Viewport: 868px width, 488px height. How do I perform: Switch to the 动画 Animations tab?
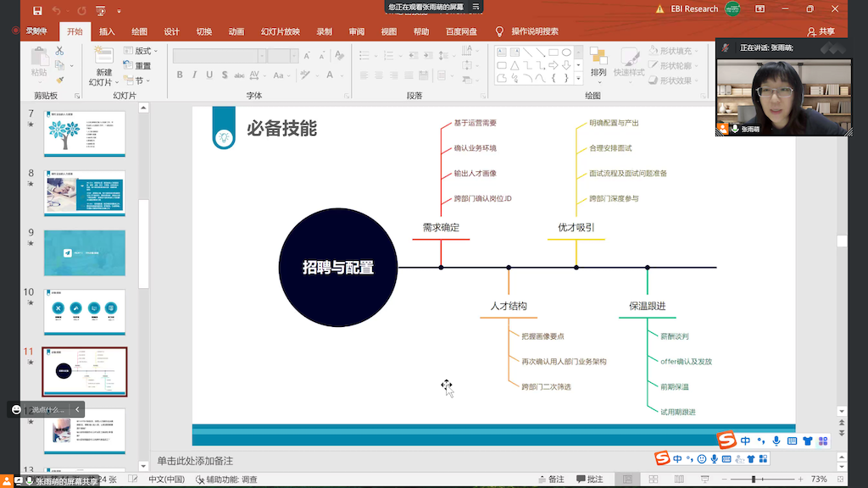click(236, 31)
